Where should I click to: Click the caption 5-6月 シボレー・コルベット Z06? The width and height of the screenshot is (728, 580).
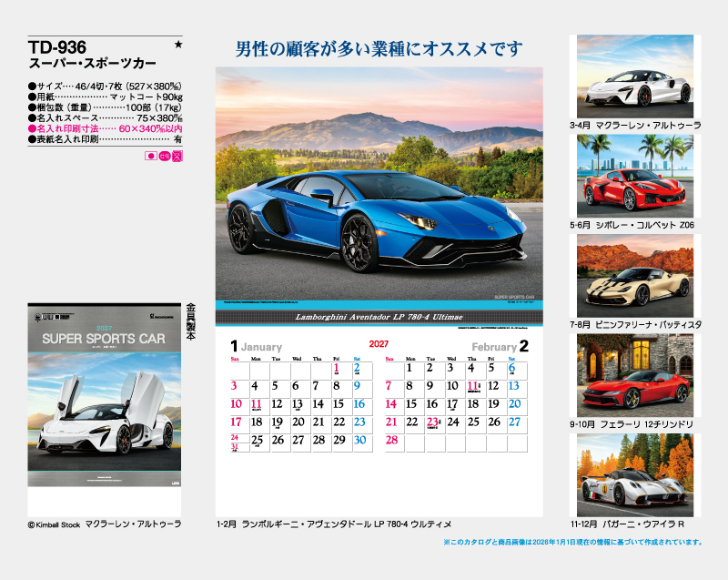pos(632,225)
